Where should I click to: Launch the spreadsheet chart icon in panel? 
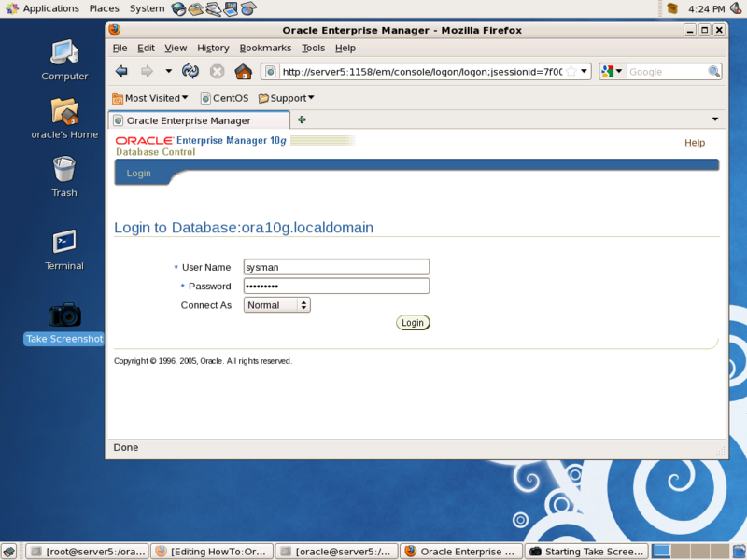[x=248, y=8]
